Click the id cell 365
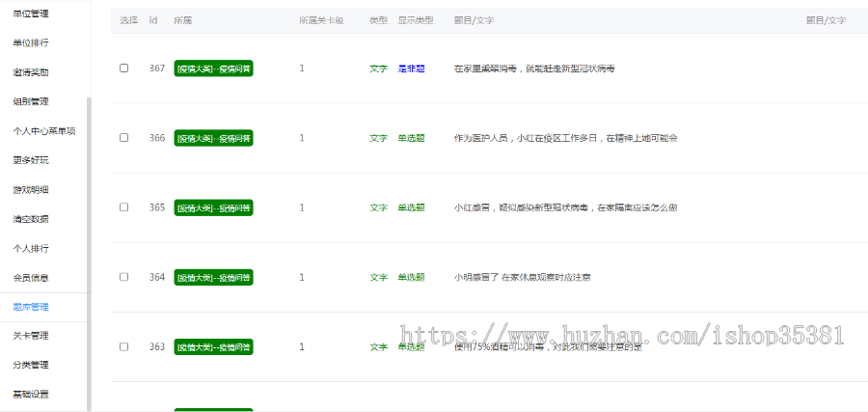Image resolution: width=868 pixels, height=412 pixels. pos(157,207)
